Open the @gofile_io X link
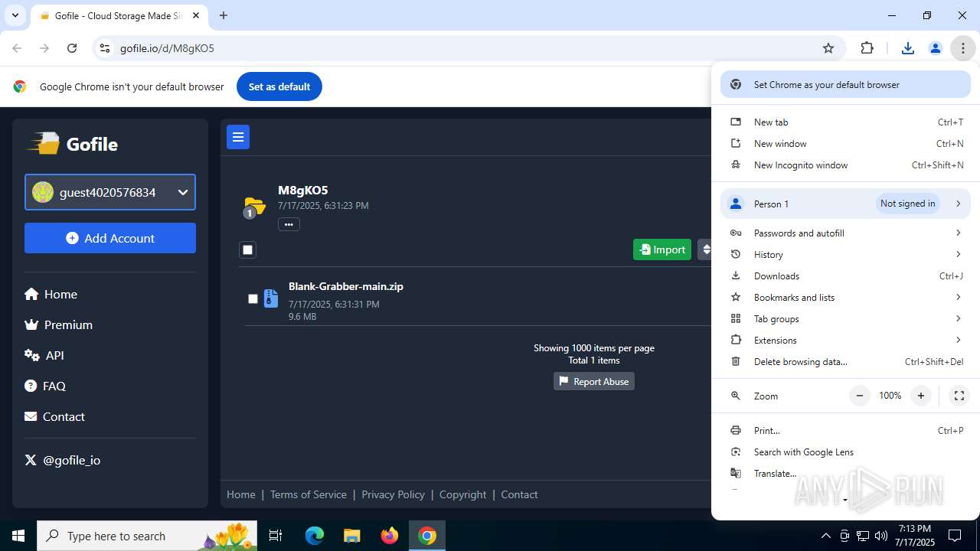980x551 pixels. (63, 460)
